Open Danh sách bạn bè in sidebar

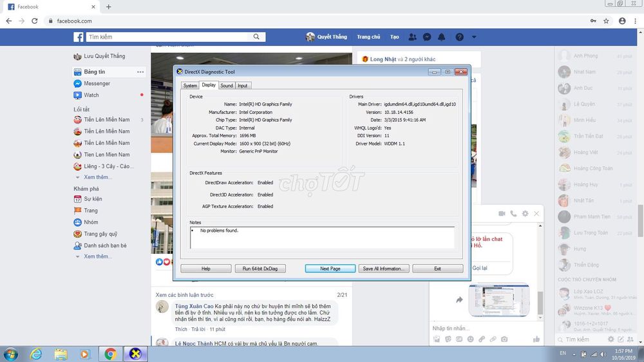100,245
